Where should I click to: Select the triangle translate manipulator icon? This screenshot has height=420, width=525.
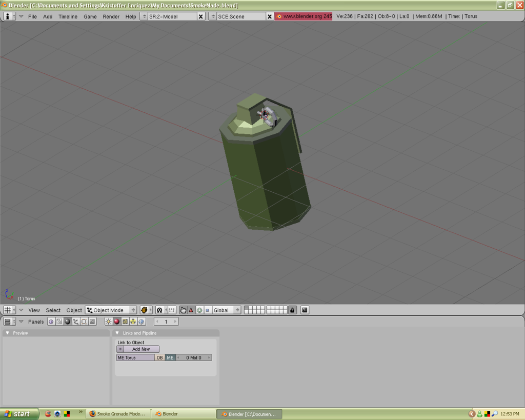[191, 310]
